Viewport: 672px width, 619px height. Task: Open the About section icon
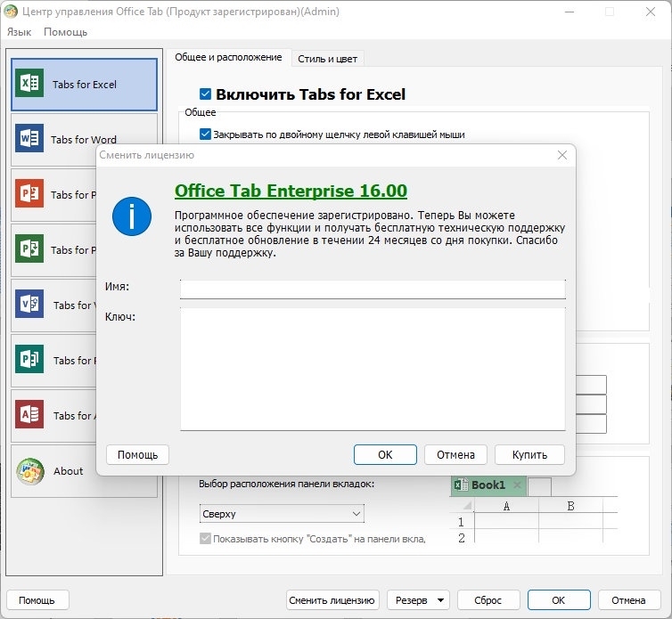pyautogui.click(x=30, y=471)
